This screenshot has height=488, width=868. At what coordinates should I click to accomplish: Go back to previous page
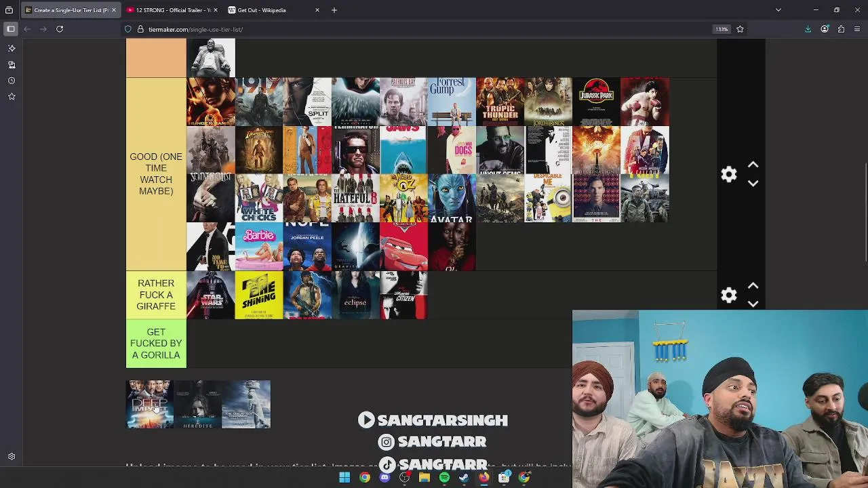[27, 29]
